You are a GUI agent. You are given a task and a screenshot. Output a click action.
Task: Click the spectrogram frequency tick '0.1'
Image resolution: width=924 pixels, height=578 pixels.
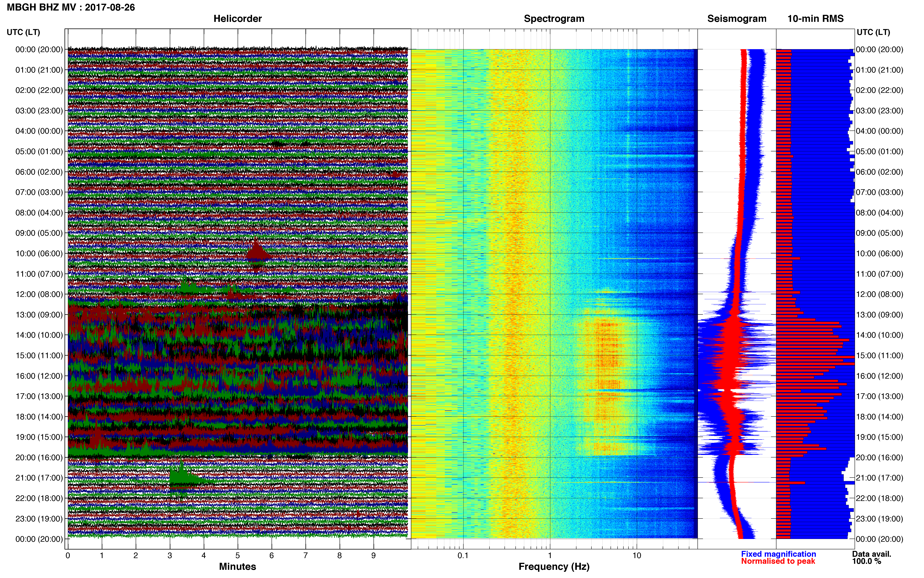tap(463, 556)
